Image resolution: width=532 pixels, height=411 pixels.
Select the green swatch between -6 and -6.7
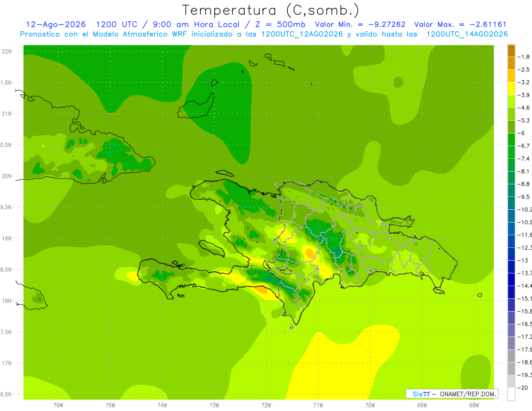(511, 140)
